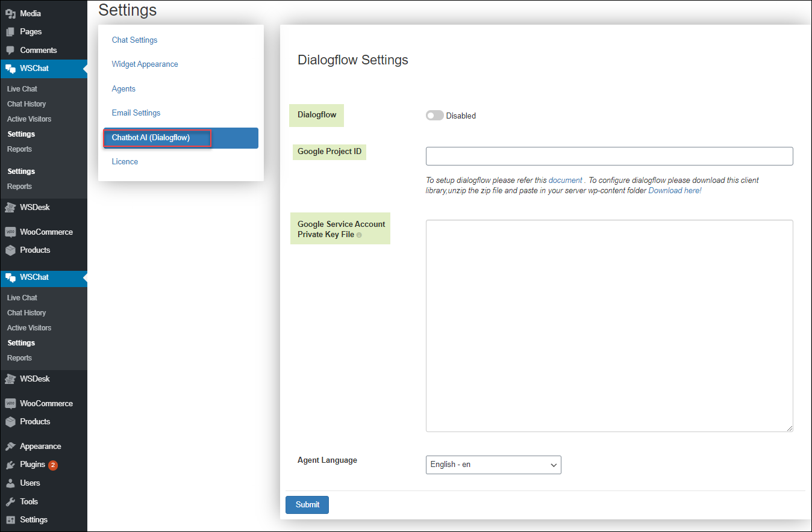Click the Disabled status text
The image size is (812, 532).
point(461,116)
